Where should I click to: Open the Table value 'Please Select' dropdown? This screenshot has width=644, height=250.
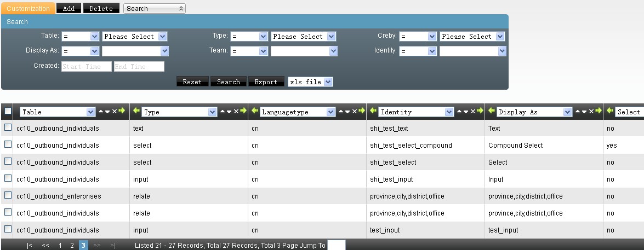[134, 37]
